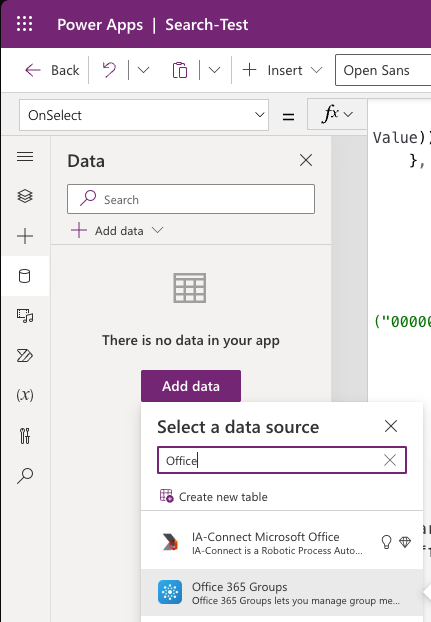Open the Insert plus pane in sidebar
This screenshot has width=431, height=622.
click(x=25, y=236)
